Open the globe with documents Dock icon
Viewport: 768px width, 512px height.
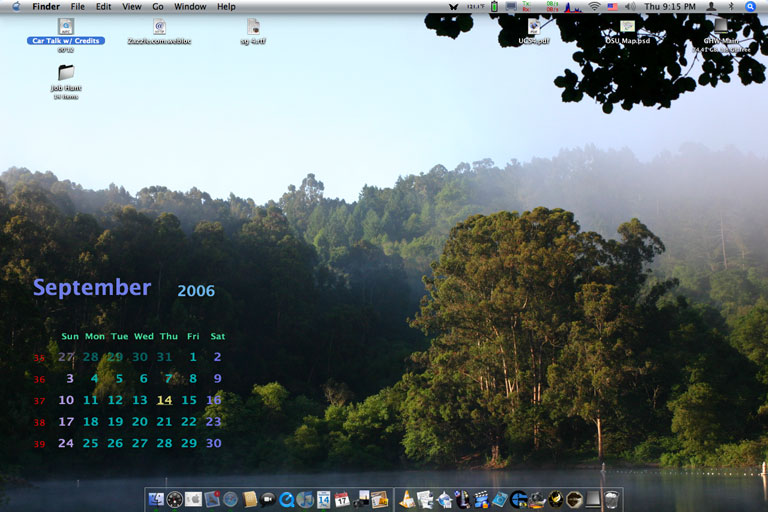444,499
